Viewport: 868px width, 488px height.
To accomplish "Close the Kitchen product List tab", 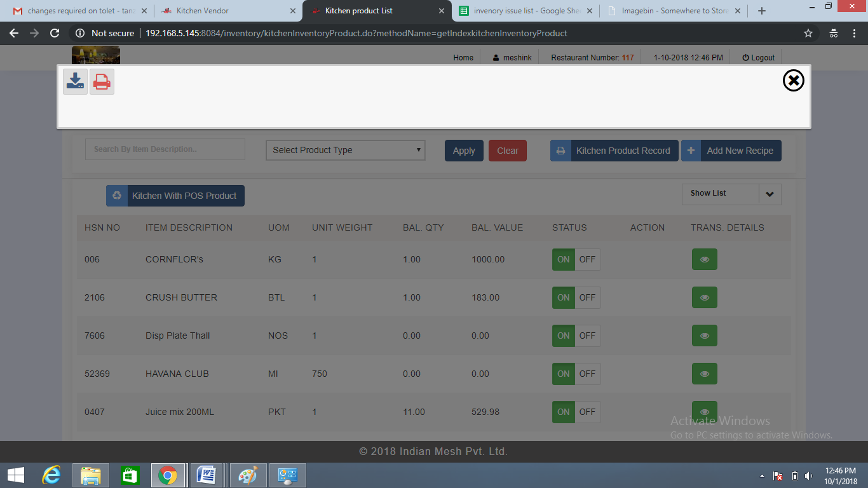I will pyautogui.click(x=441, y=11).
